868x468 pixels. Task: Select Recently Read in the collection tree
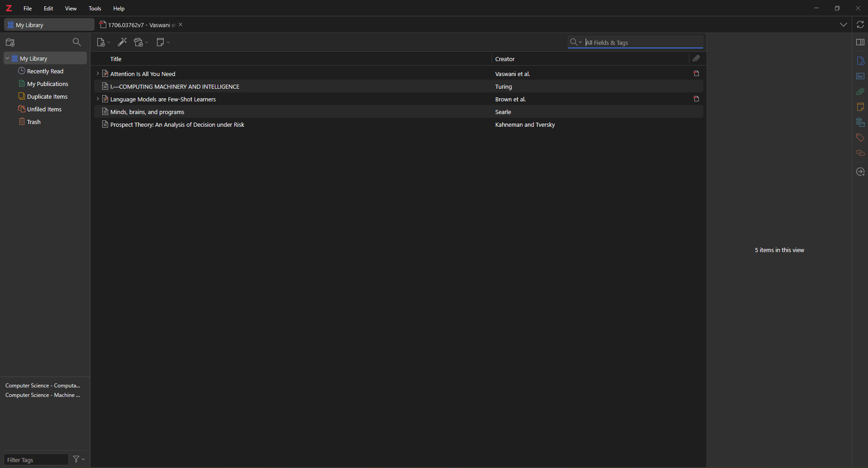point(45,72)
